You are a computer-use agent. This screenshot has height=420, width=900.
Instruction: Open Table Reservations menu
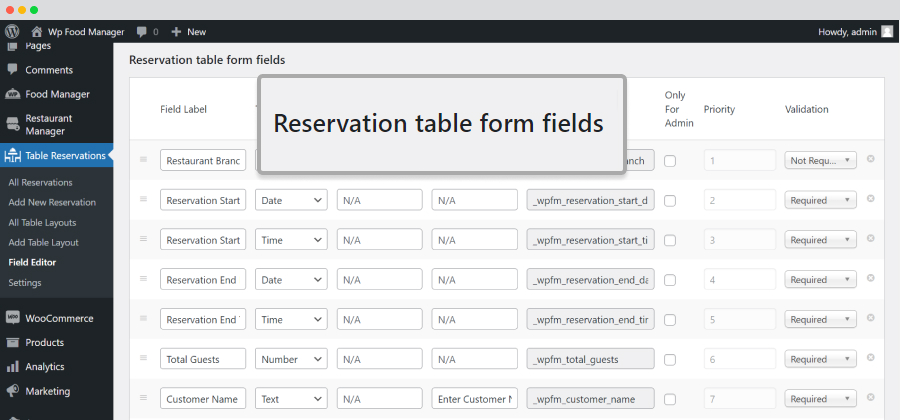(56, 155)
